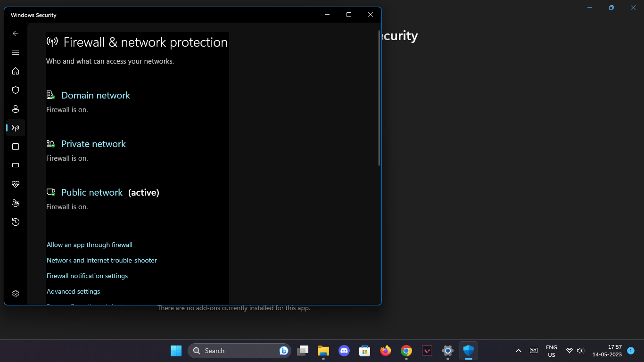Viewport: 644px width, 362px height.
Task: Open the hamburger navigation menu
Action: pos(16,52)
